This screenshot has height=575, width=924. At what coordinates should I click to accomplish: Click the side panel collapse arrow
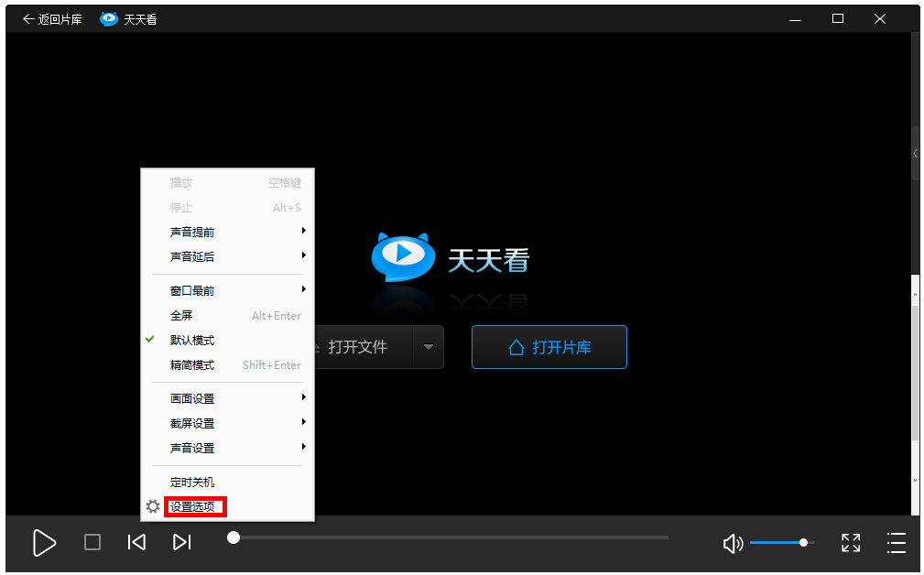coord(915,153)
